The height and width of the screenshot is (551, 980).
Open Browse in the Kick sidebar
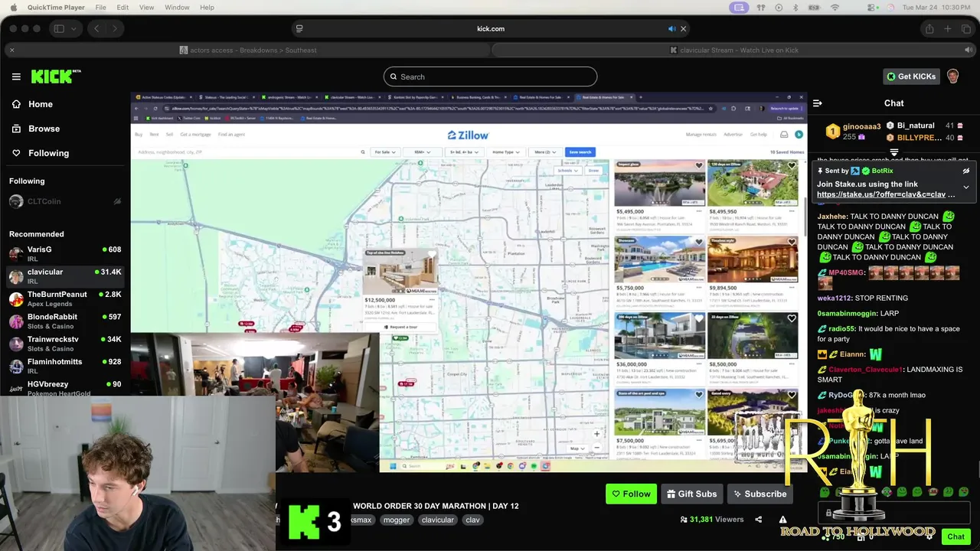(x=35, y=129)
